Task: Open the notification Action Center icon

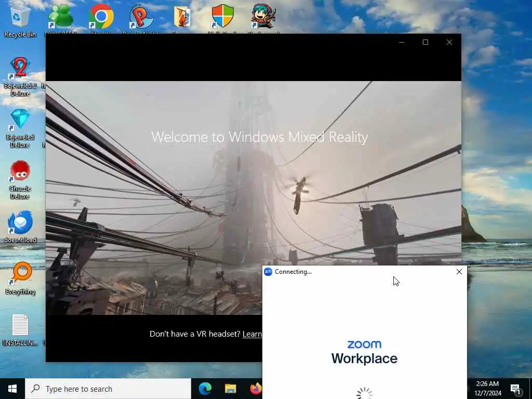Action: tap(516, 389)
